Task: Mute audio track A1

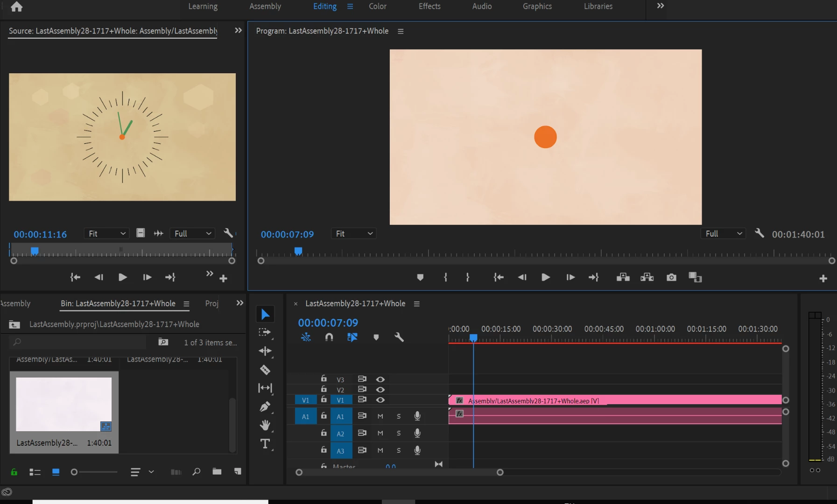Action: click(x=380, y=416)
